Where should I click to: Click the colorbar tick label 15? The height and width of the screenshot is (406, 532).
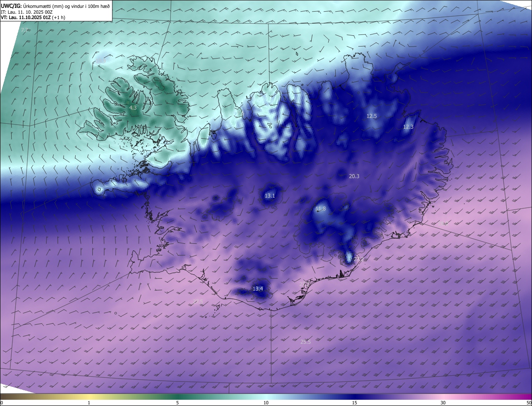355,403
